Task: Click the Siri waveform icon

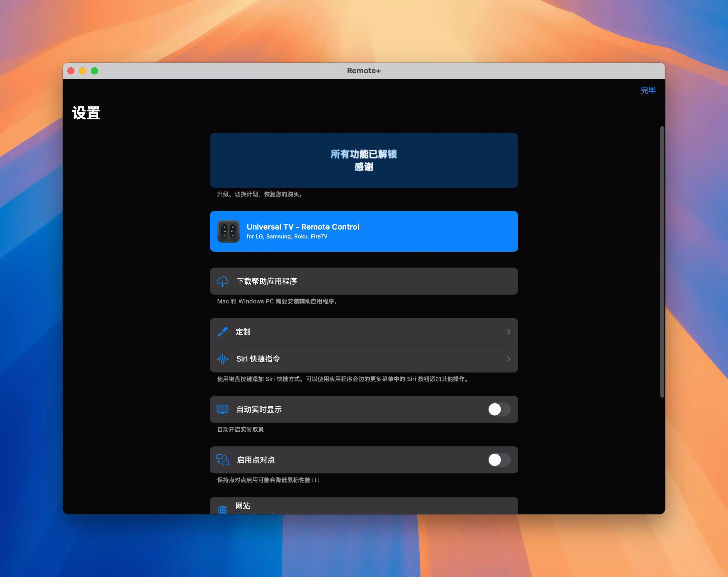Action: [222, 359]
